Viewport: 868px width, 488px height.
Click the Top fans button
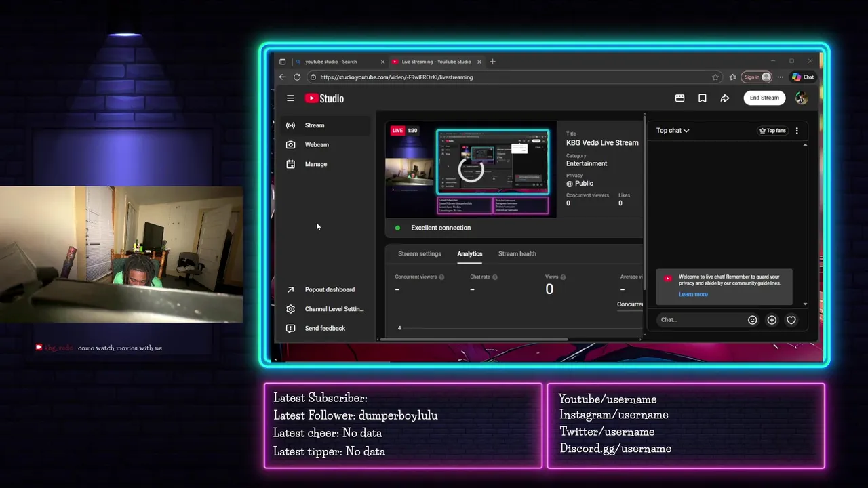pyautogui.click(x=772, y=130)
